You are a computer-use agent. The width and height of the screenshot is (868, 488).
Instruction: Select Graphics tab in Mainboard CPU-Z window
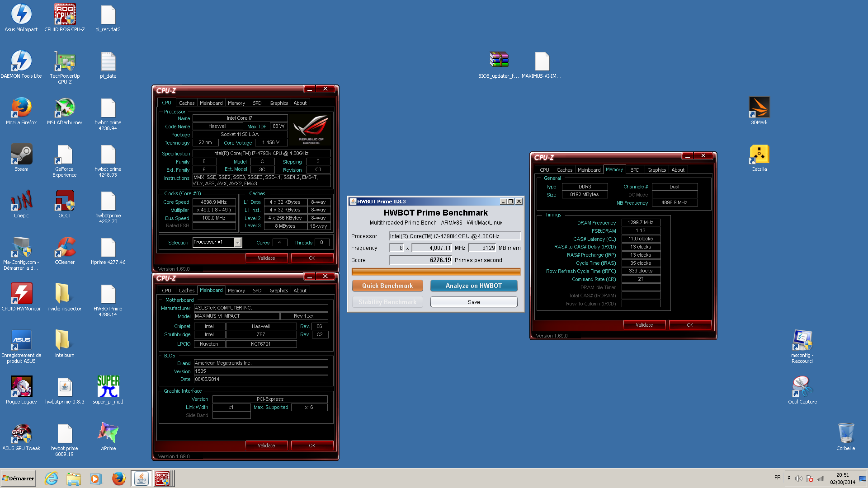pos(278,291)
